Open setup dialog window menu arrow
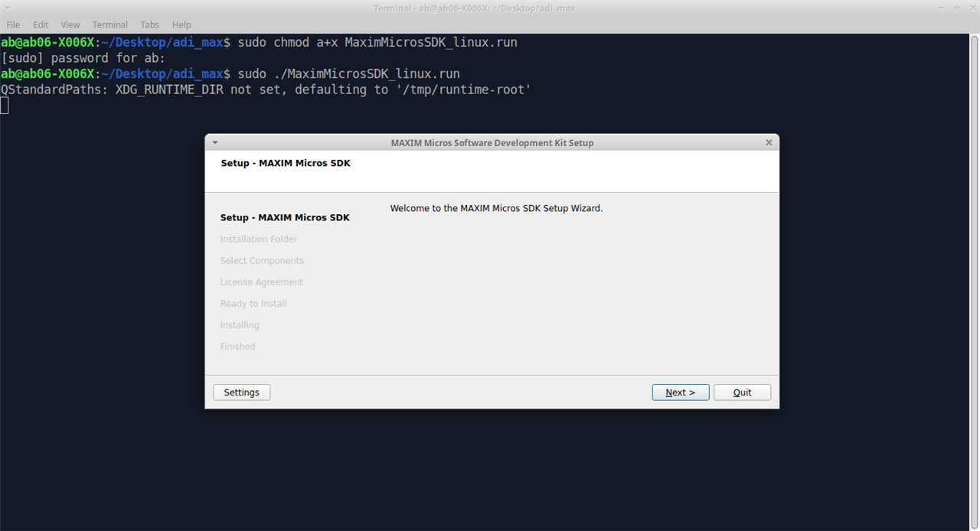The image size is (980, 531). [x=215, y=142]
